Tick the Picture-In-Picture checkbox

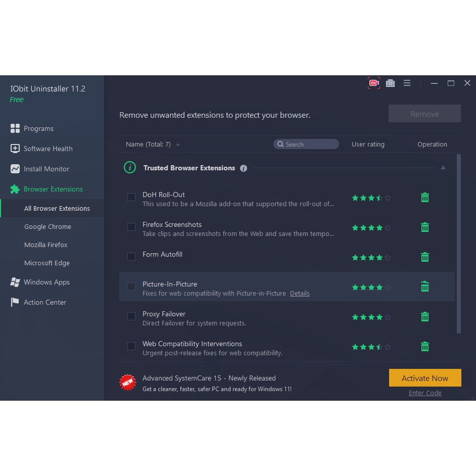[x=131, y=287]
